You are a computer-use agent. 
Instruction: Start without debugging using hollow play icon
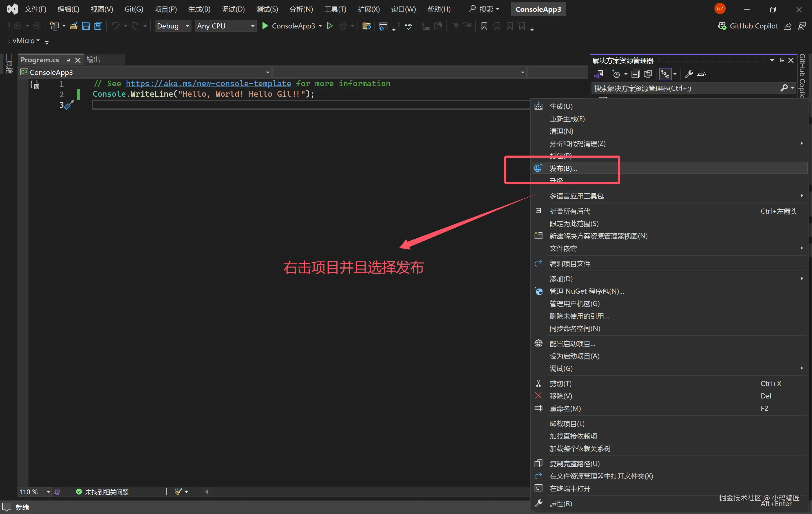[330, 26]
